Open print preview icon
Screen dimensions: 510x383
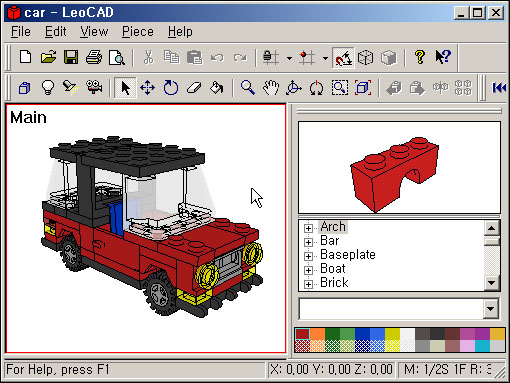tap(117, 57)
